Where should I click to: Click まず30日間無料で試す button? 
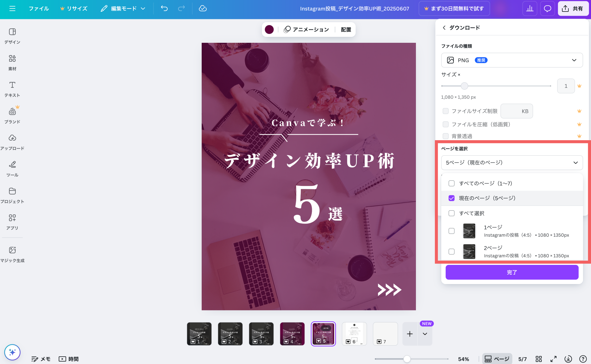454,9
